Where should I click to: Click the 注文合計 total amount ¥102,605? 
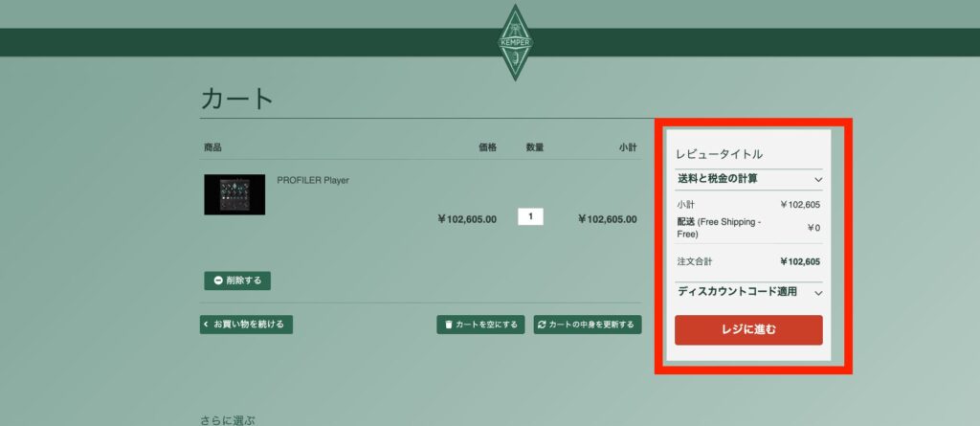(800, 262)
